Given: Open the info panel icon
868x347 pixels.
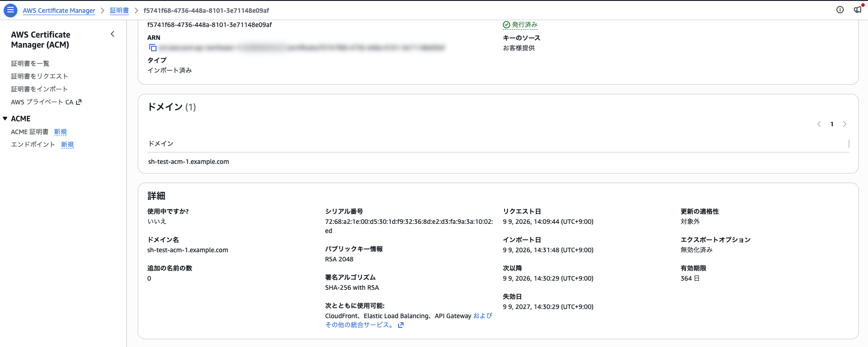Looking at the screenshot, I should [840, 10].
